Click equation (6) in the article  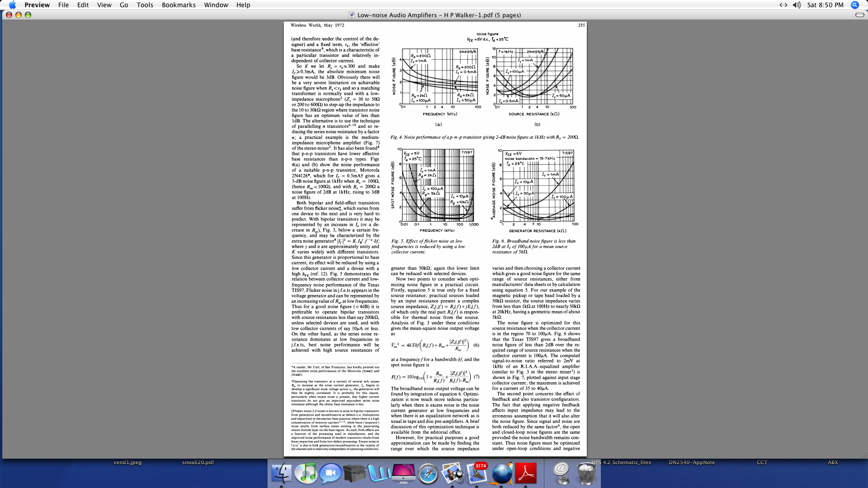(x=435, y=345)
